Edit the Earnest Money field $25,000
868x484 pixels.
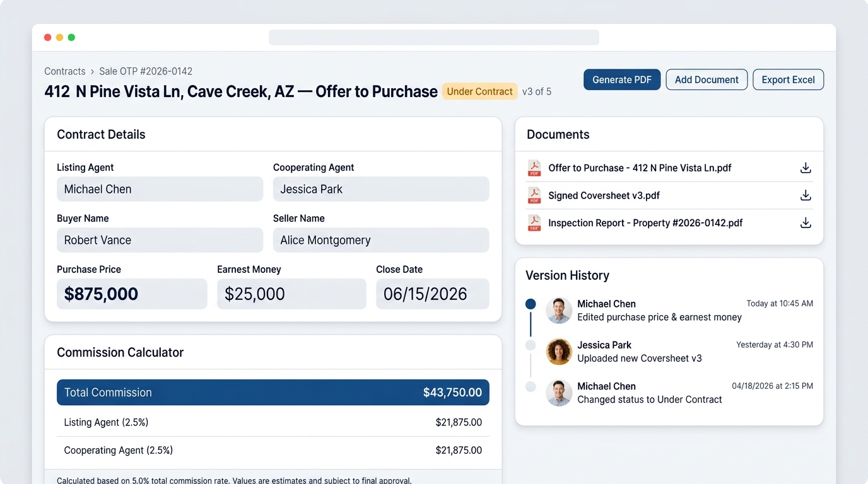click(x=291, y=294)
